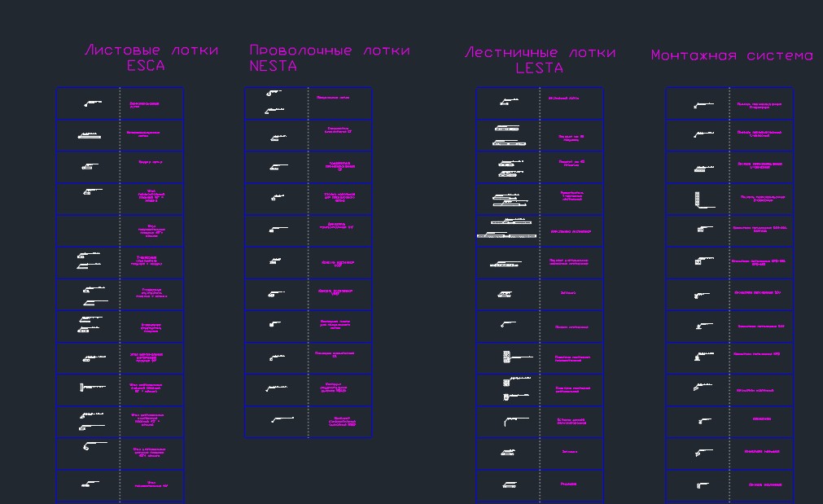The image size is (823, 504).
Task: Select dotted divider line in NESTA table
Action: click(x=308, y=262)
